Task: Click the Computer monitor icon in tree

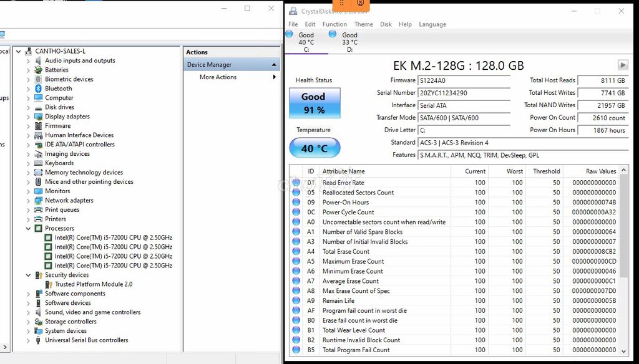Action: tap(38, 98)
